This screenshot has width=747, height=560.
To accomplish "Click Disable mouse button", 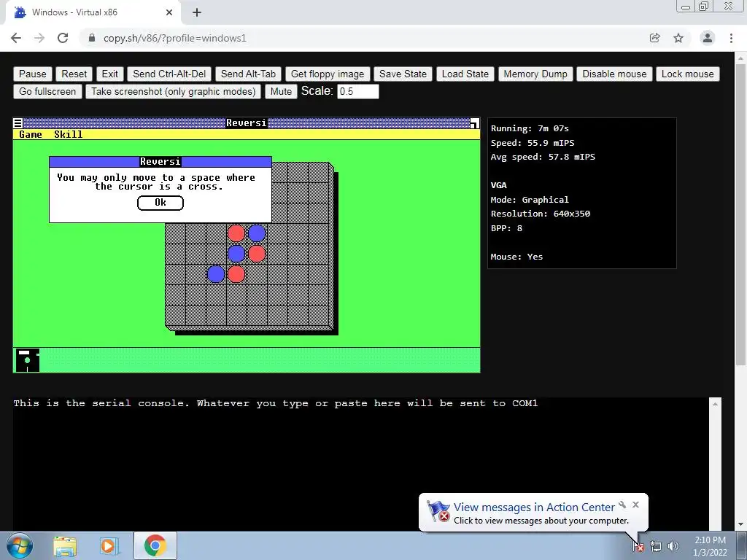I will pos(614,74).
